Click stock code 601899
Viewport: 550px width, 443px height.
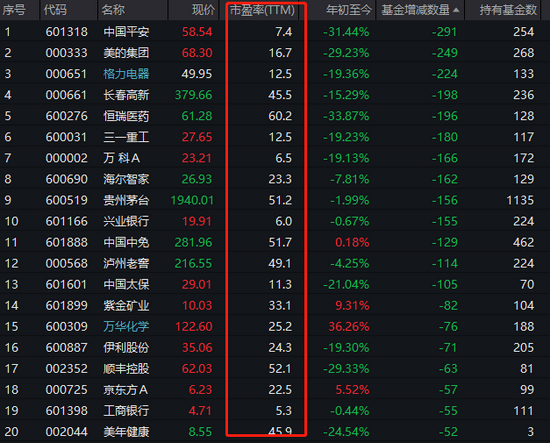[x=66, y=306]
